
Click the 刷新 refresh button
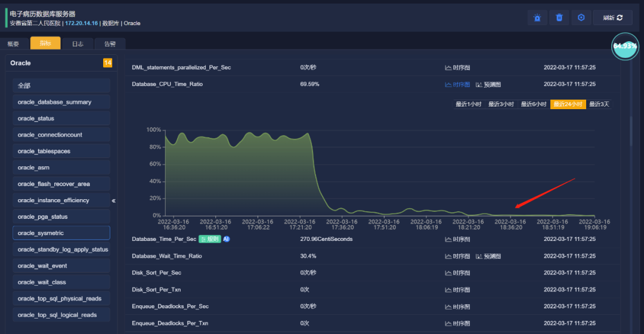(x=613, y=18)
